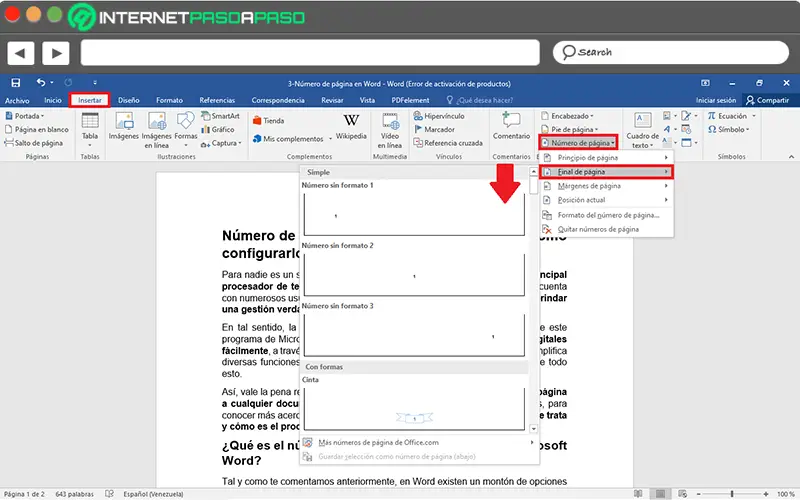Open the Captura screenshot dropdown
800x500 pixels.
pos(221,143)
